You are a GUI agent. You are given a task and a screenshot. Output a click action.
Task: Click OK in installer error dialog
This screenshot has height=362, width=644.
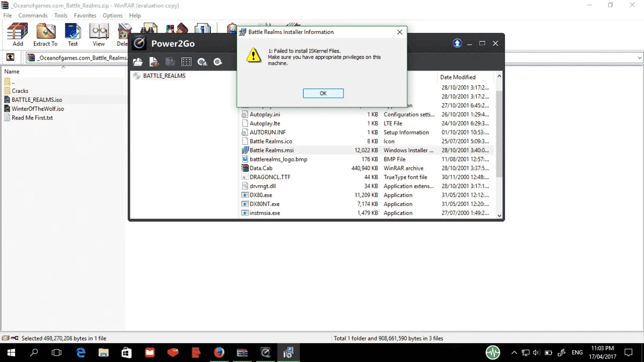pyautogui.click(x=323, y=93)
